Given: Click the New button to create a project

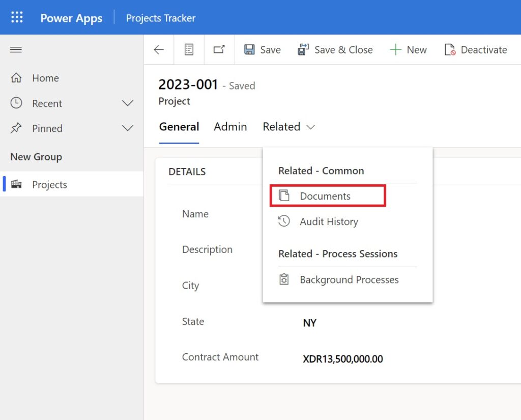Looking at the screenshot, I should (409, 49).
